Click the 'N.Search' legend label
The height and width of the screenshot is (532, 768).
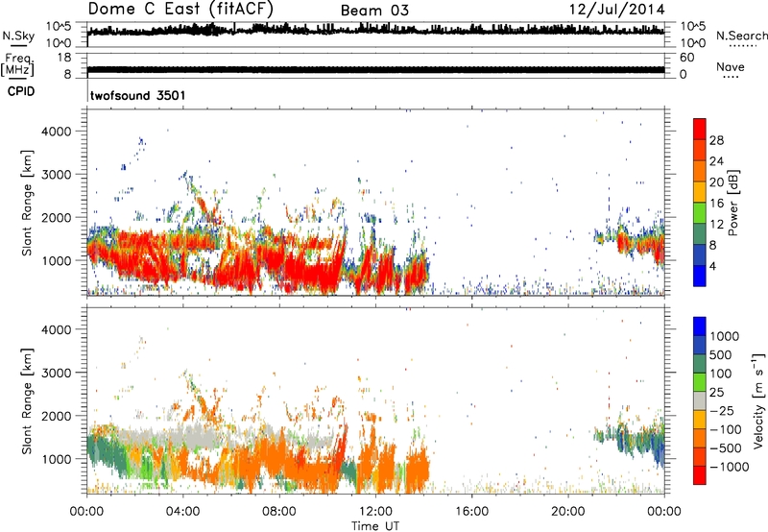pos(741,36)
